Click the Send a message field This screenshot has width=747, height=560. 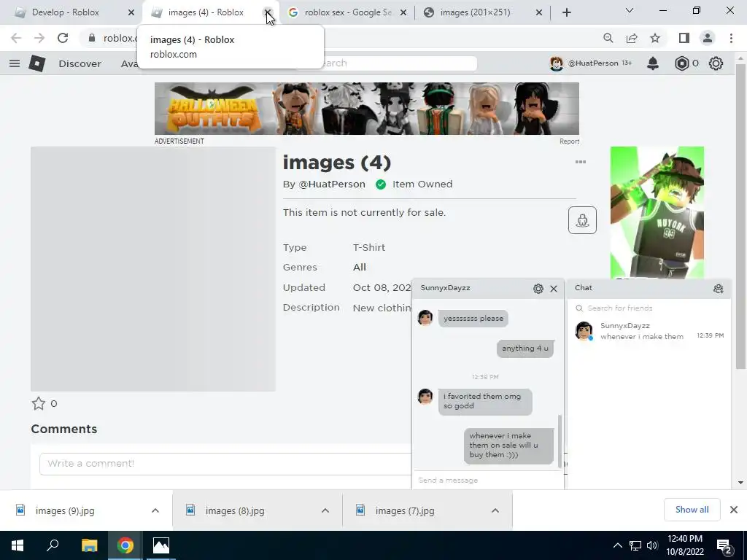click(x=488, y=480)
